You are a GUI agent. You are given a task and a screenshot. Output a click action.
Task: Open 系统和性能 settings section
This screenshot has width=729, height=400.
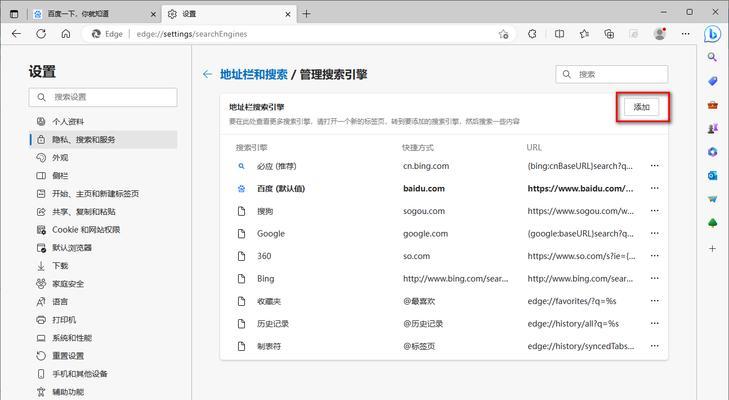tap(103, 338)
